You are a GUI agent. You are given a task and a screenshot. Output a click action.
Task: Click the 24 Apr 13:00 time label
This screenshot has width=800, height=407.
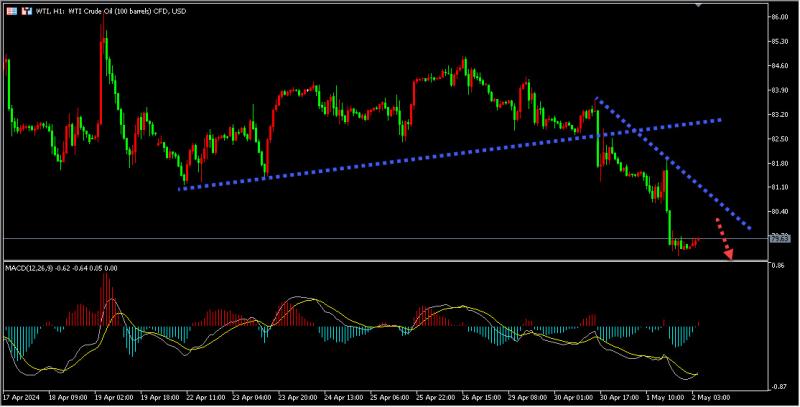(x=343, y=397)
